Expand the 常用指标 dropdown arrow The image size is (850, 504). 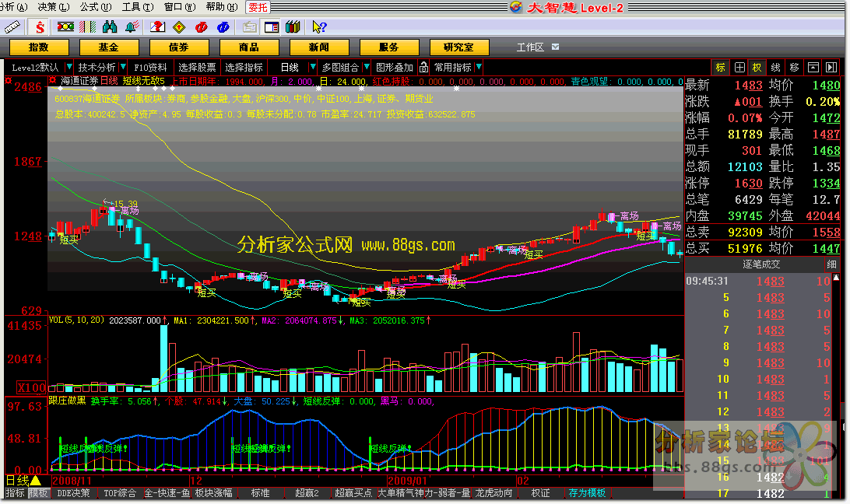pos(479,67)
